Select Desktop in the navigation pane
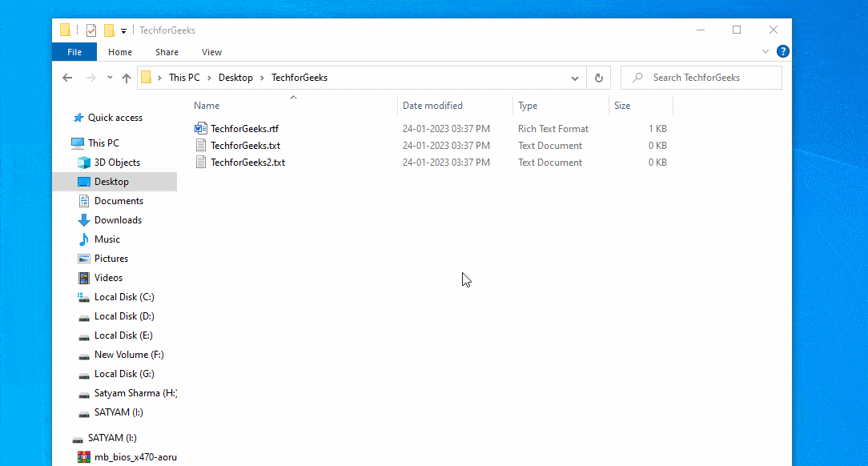868x466 pixels. 115,182
